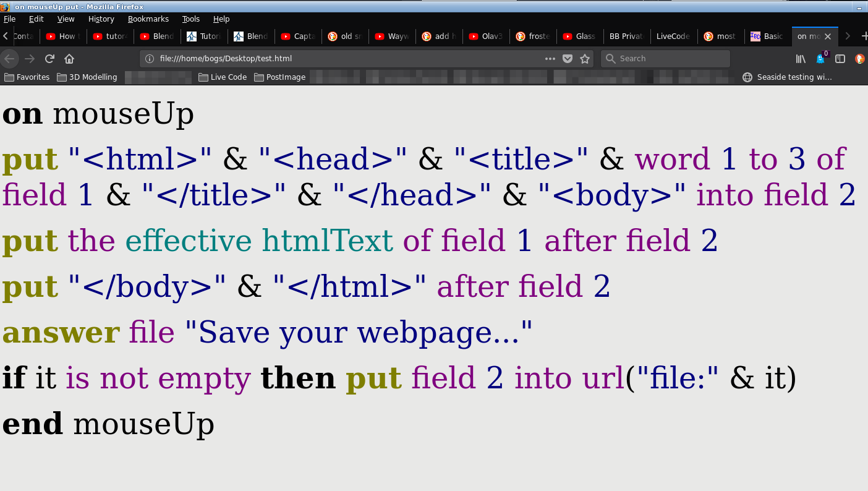Open the 3D Modelling bookmark folder
868x491 pixels.
point(87,77)
